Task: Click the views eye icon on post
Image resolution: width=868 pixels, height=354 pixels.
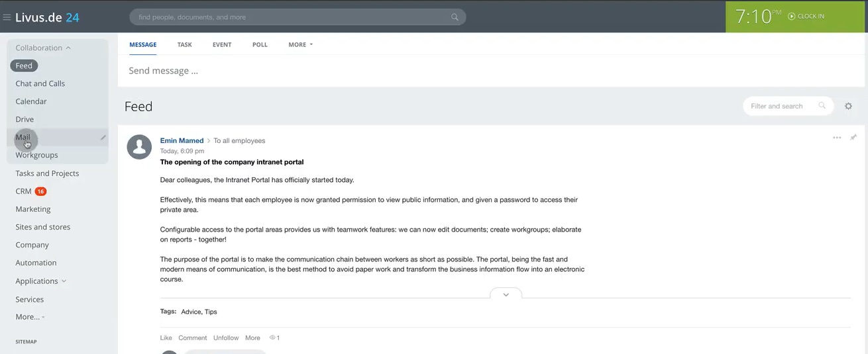Action: [x=272, y=338]
